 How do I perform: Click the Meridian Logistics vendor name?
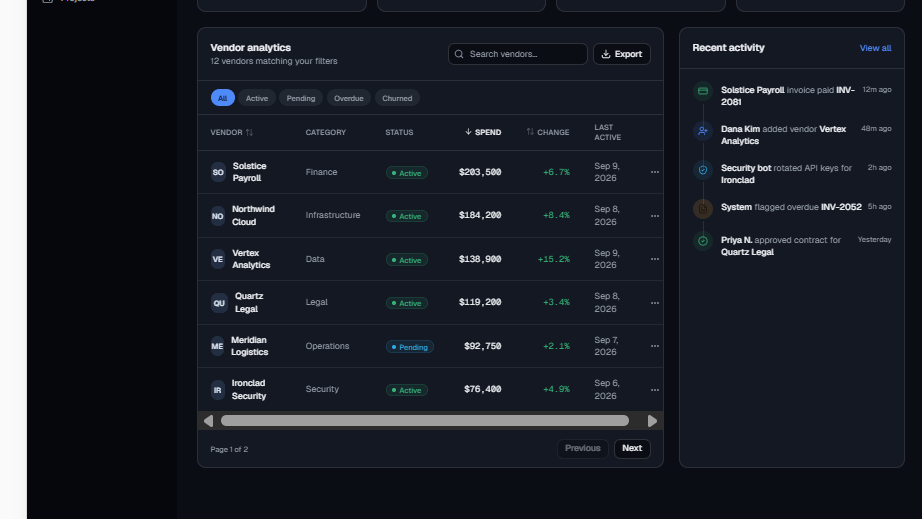click(x=249, y=346)
